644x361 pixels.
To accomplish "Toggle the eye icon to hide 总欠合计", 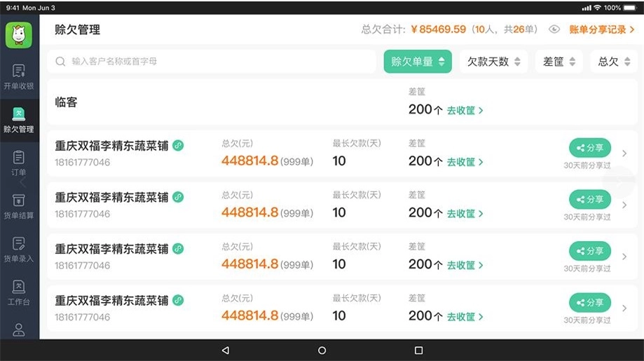I will 554,29.
